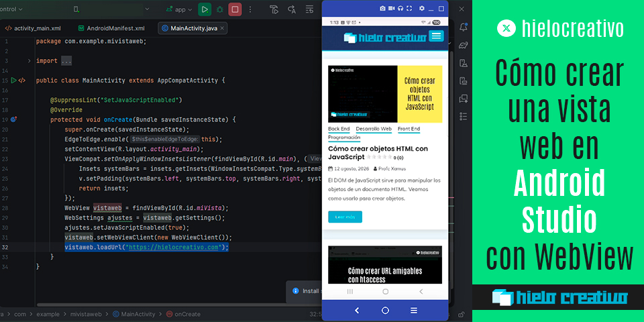Stop the running app with red Stop button

pyautogui.click(x=235, y=9)
